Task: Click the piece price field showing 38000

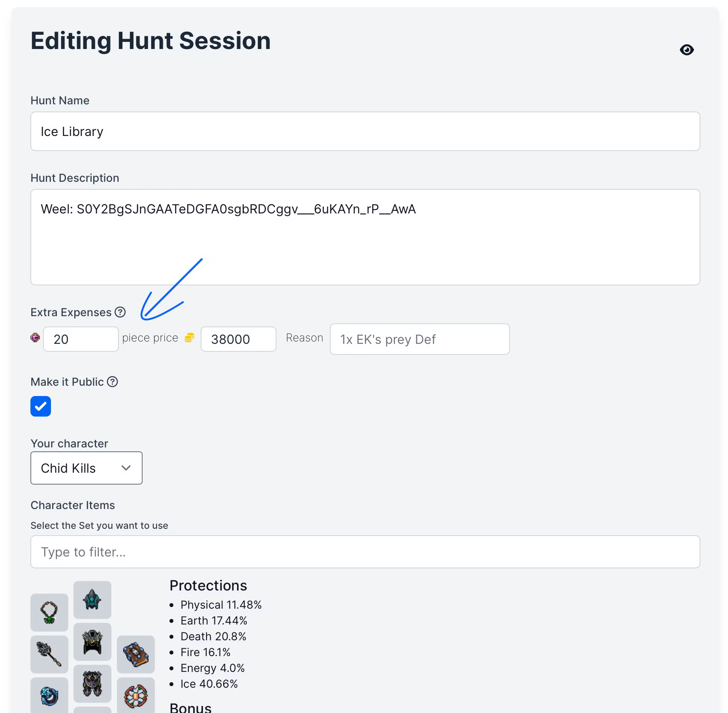Action: coord(238,339)
